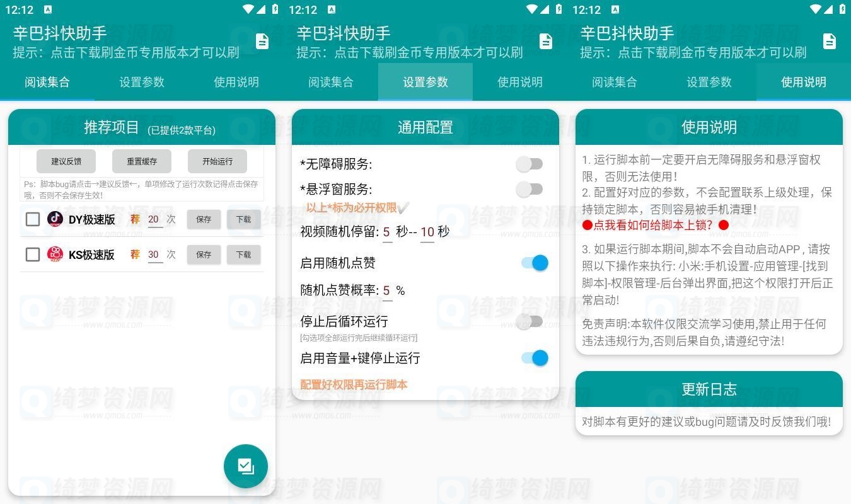851x504 pixels.
Task: Tap the orange 配置好权限再运行脚本 text
Action: point(354,384)
